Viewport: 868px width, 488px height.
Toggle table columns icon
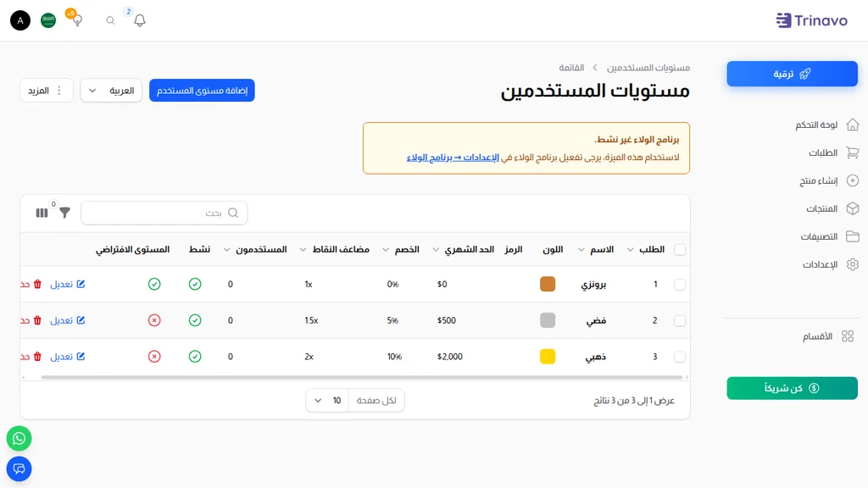pos(42,213)
